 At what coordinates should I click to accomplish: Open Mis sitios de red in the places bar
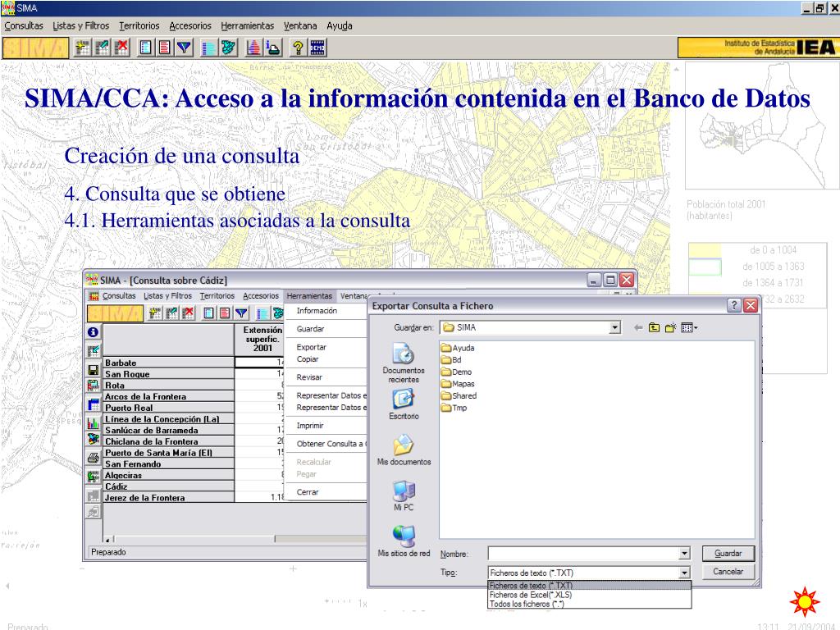pos(404,541)
